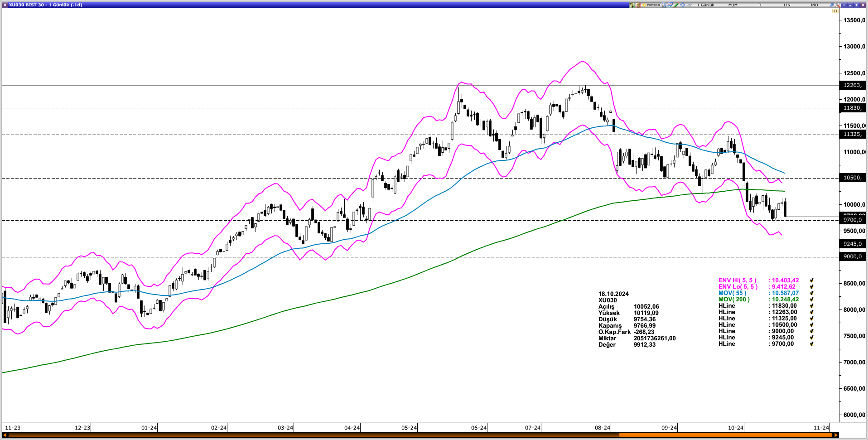
Task: Click the Miktar value 2051736261,00
Action: [x=655, y=338]
